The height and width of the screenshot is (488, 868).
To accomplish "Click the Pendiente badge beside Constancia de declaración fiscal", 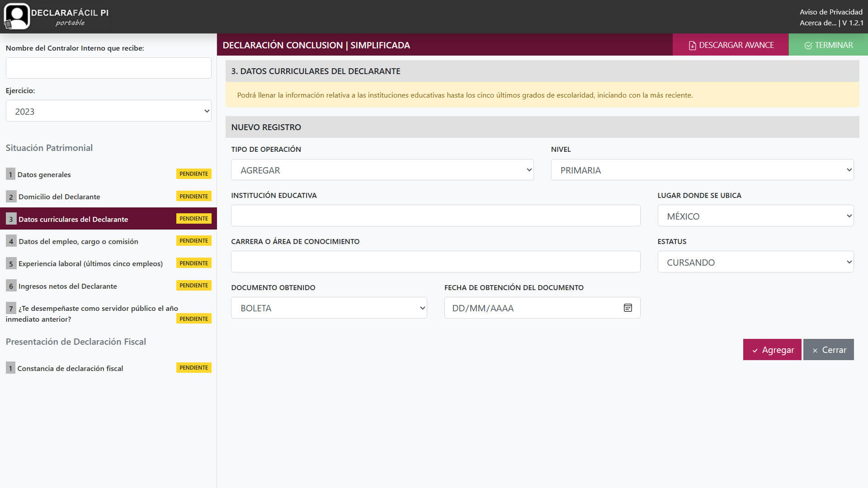I will click(194, 368).
